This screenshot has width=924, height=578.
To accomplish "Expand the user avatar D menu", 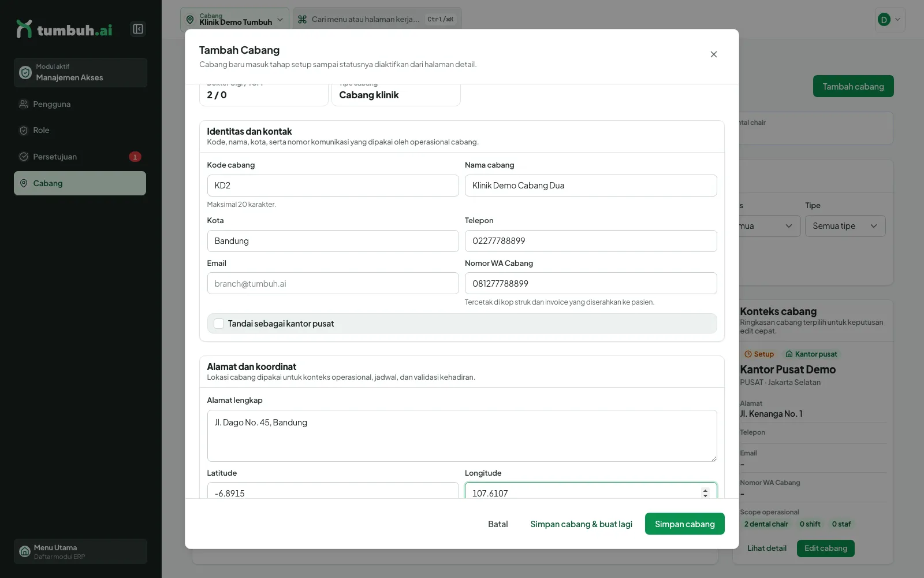I will [x=890, y=20].
